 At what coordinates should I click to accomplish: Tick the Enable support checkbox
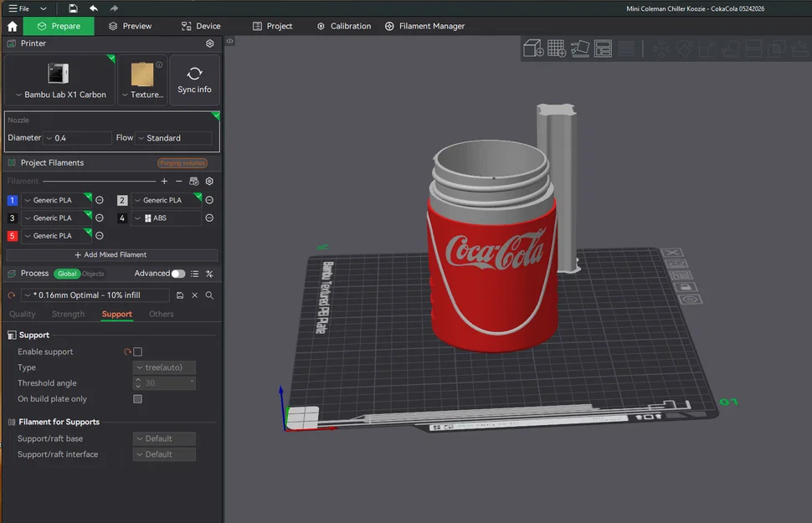pyautogui.click(x=138, y=352)
